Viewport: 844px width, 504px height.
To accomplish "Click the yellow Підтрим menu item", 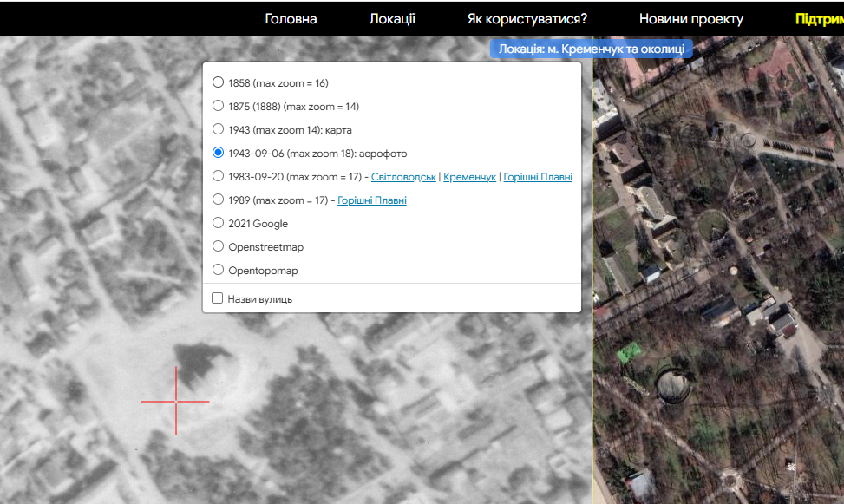I will coord(818,19).
